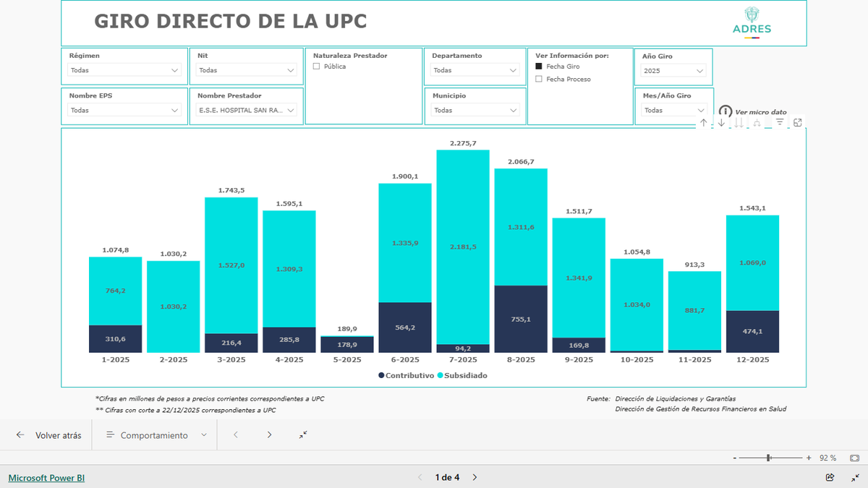Screen dimensions: 868x488
Task: Open the chart filters icon
Action: pyautogui.click(x=780, y=122)
